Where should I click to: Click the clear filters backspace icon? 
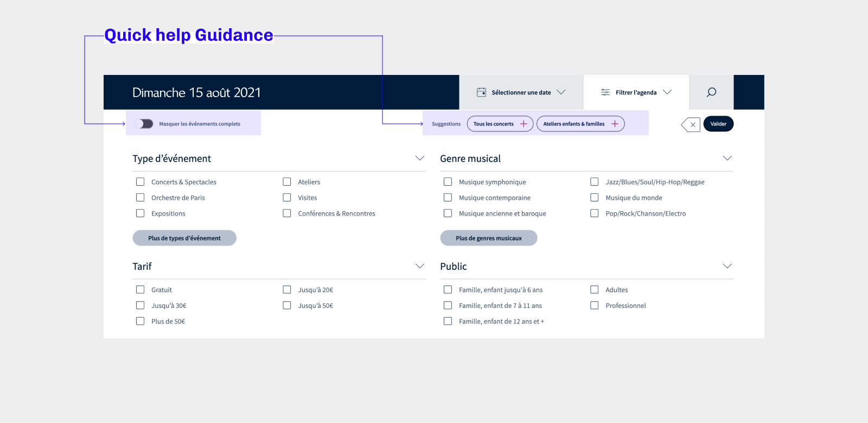tap(691, 124)
